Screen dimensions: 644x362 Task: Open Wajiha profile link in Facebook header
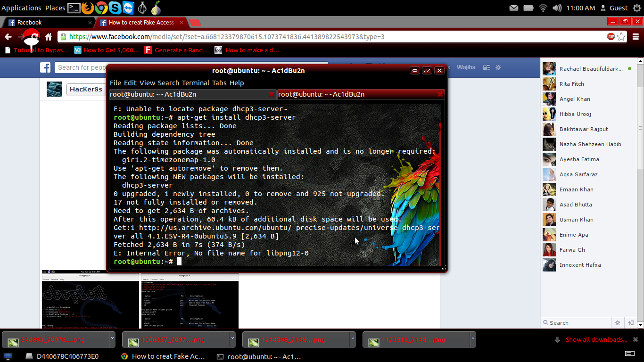[466, 67]
